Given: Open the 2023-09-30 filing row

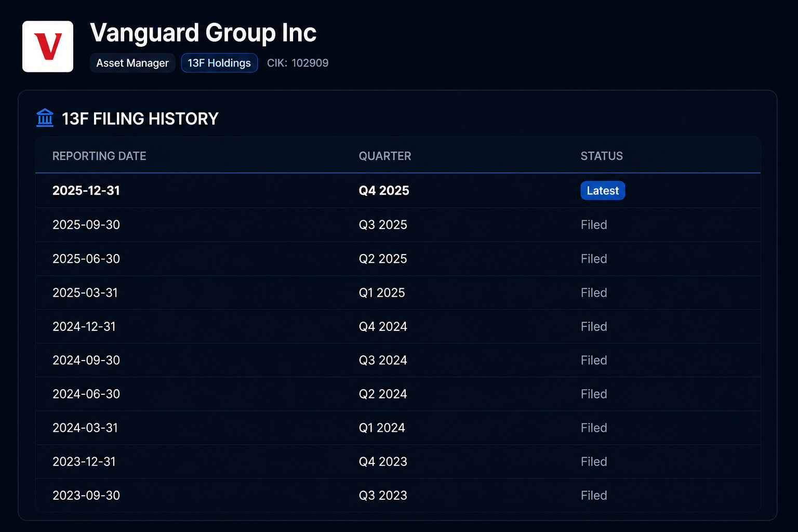Looking at the screenshot, I should pos(398,495).
